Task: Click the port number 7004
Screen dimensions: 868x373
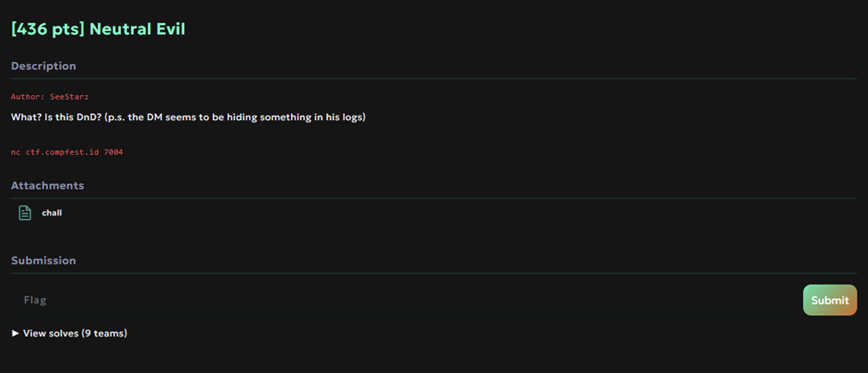Action: (x=113, y=151)
